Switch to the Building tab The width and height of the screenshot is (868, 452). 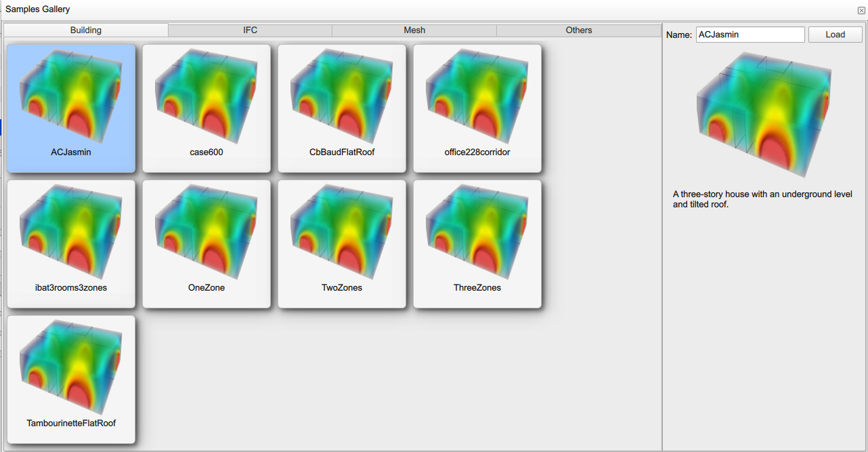point(86,30)
